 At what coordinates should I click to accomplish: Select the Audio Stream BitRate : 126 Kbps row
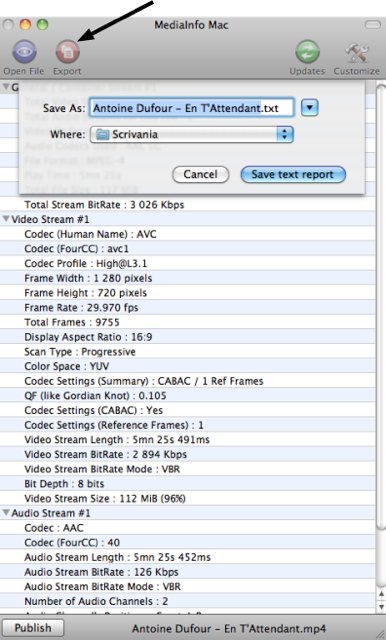[187, 572]
